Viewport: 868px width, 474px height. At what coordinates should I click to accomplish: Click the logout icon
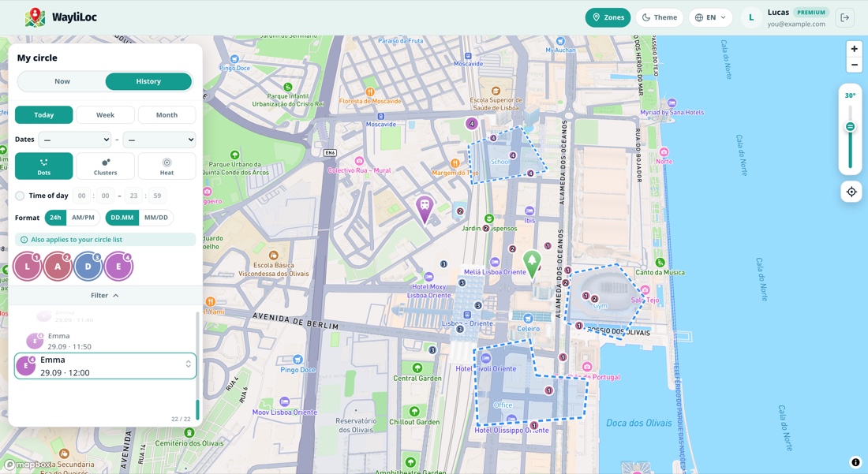click(x=845, y=17)
